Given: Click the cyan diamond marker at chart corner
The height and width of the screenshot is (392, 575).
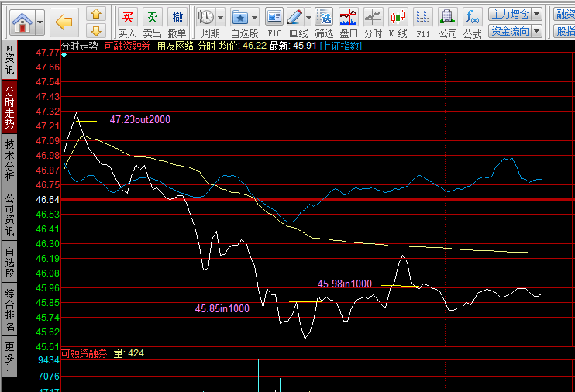Looking at the screenshot, I should pyautogui.click(x=64, y=55).
